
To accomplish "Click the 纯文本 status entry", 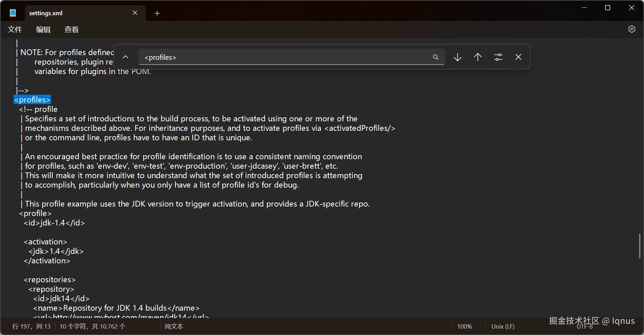I will 174,327.
